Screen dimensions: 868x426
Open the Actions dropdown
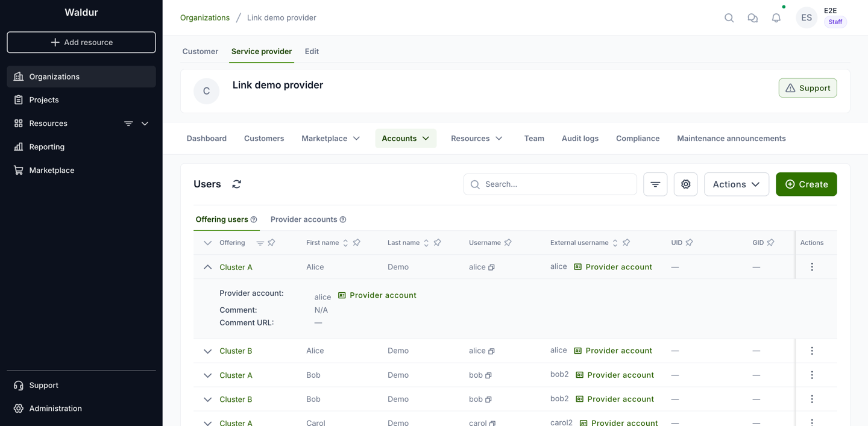tap(736, 184)
